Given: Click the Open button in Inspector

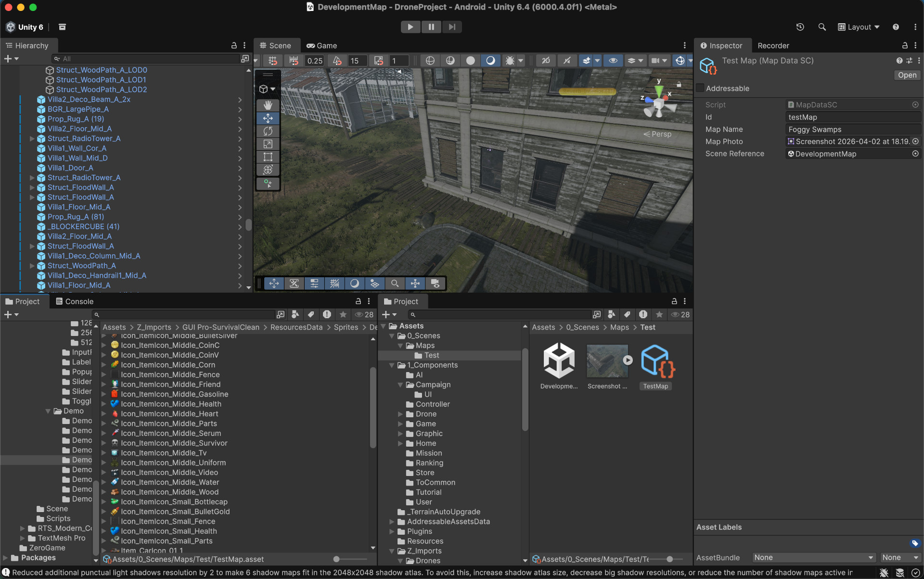Looking at the screenshot, I should pyautogui.click(x=907, y=75).
